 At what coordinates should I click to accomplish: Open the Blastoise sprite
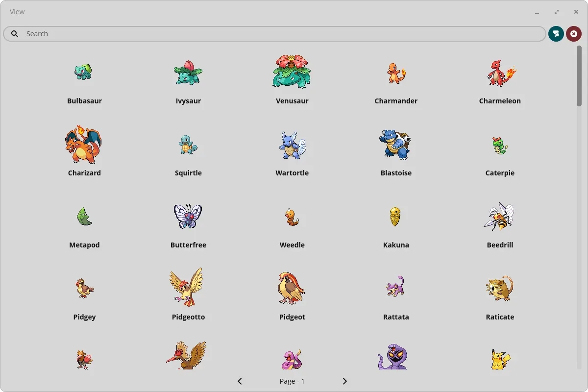(x=395, y=145)
